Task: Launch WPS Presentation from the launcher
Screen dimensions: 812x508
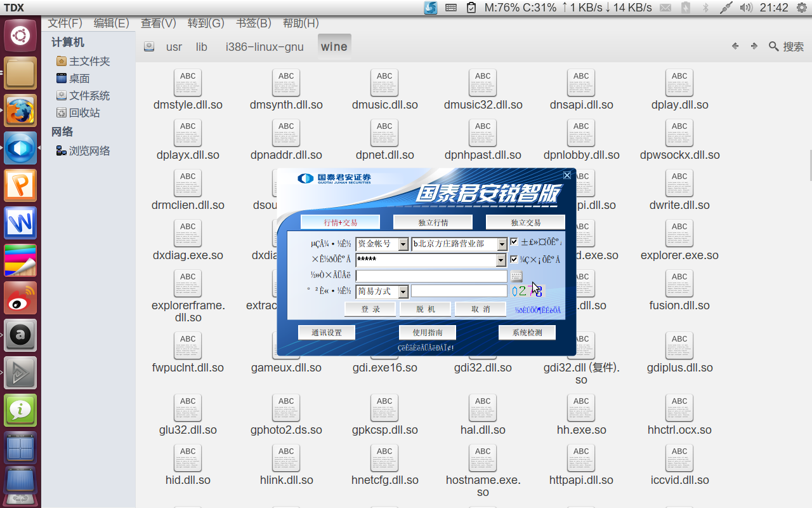Action: pos(20,186)
